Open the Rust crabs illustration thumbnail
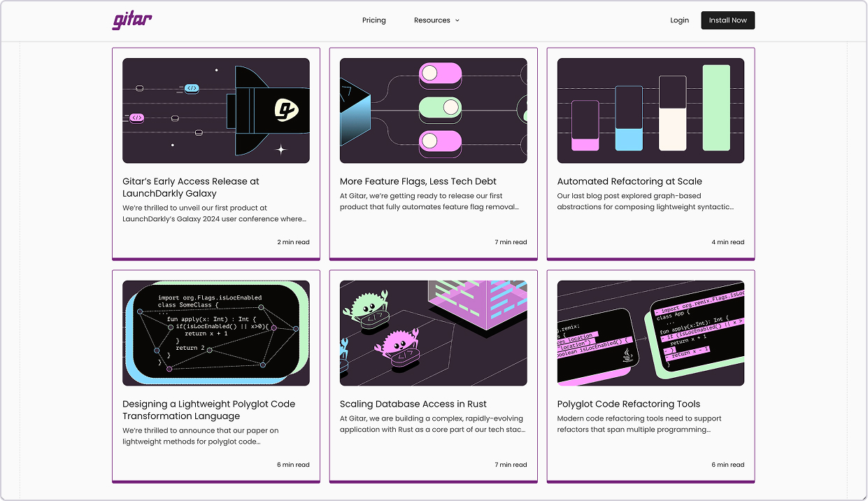The height and width of the screenshot is (501, 868). coord(433,333)
